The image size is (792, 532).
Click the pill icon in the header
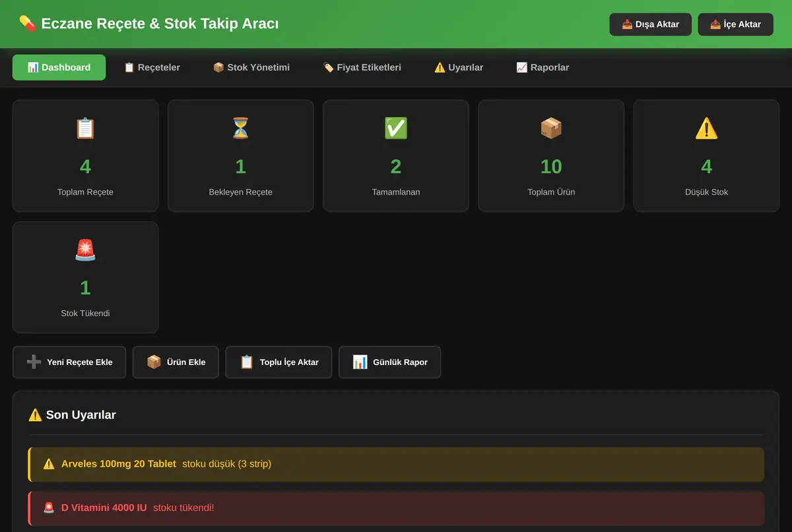pos(28,24)
